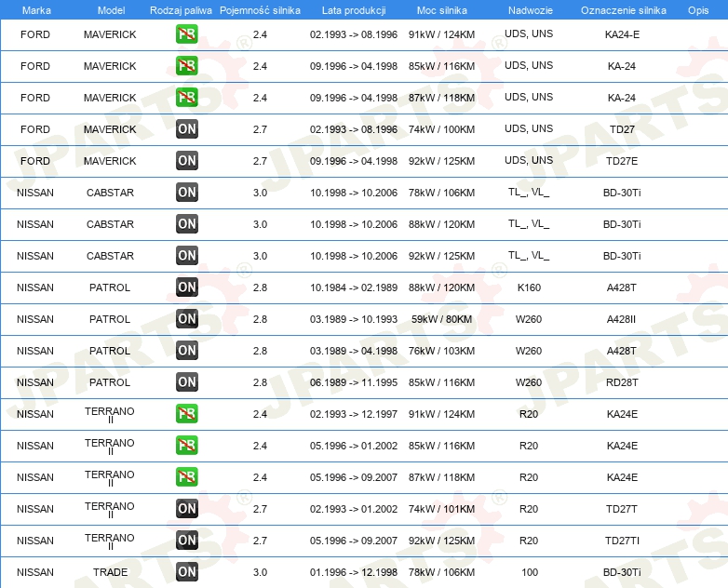Viewport: 728px width, 588px height.
Task: Click the petrol icon for Terrano II 91kW / 124KM
Action: click(x=186, y=413)
